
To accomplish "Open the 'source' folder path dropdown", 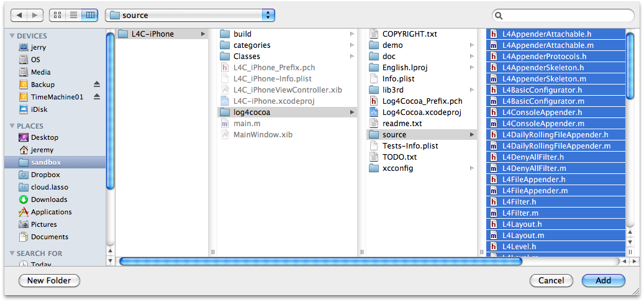I will pos(190,16).
